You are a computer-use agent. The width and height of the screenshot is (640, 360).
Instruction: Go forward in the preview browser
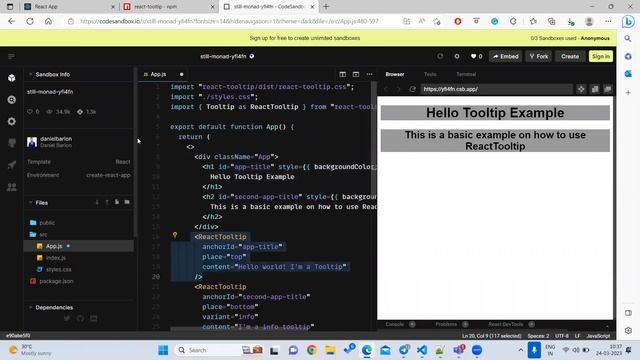point(399,89)
